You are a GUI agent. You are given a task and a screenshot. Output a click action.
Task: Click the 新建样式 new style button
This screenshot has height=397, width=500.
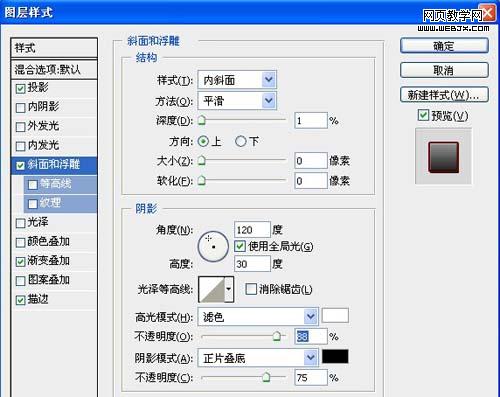[444, 95]
